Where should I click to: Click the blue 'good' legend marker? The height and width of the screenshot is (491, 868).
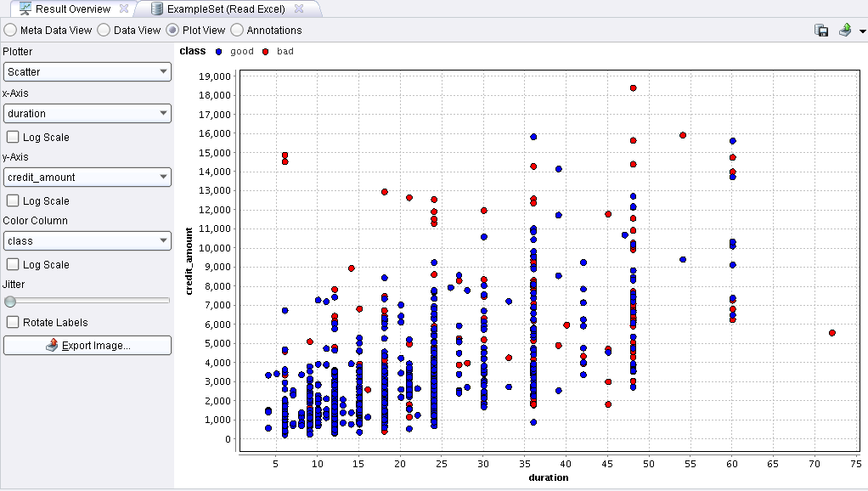[x=218, y=52]
